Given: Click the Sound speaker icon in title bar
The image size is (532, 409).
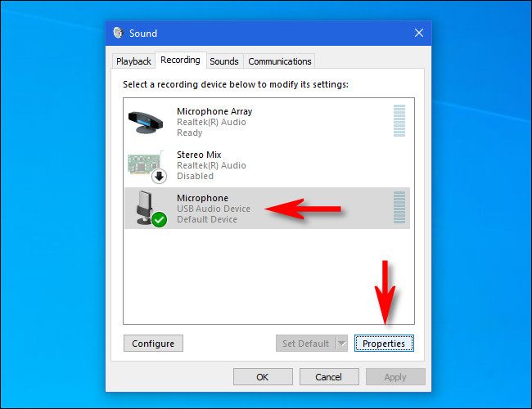Looking at the screenshot, I should pos(118,33).
